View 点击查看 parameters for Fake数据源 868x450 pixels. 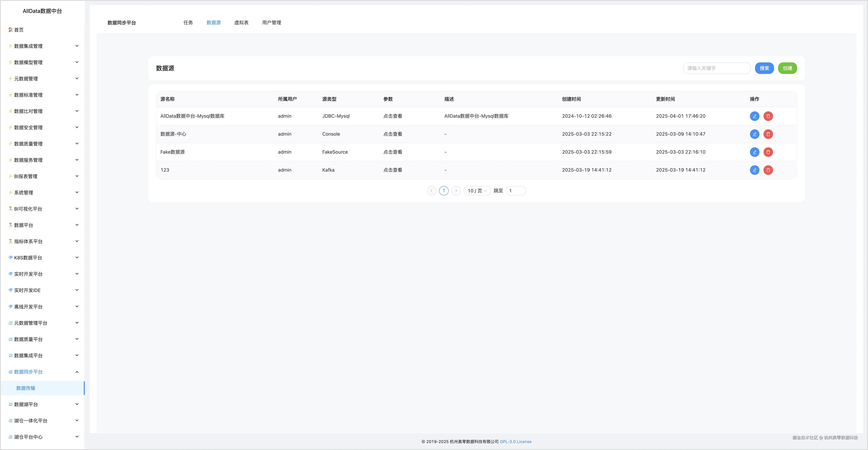(x=393, y=152)
